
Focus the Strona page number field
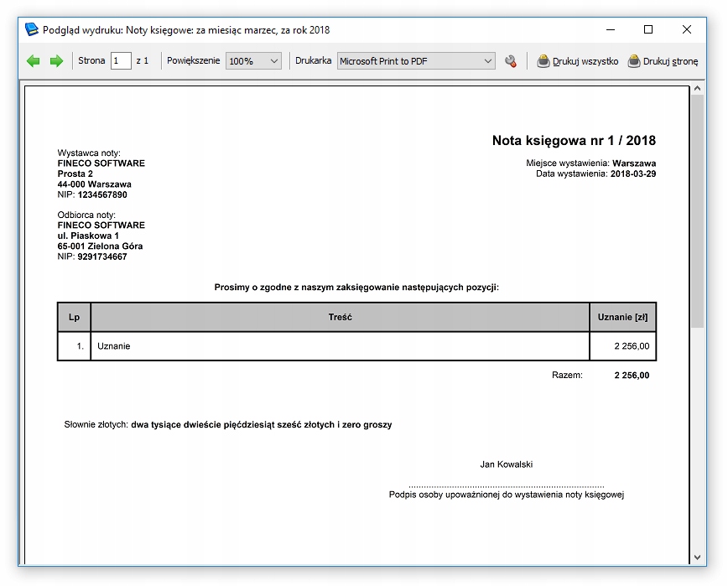(x=121, y=61)
